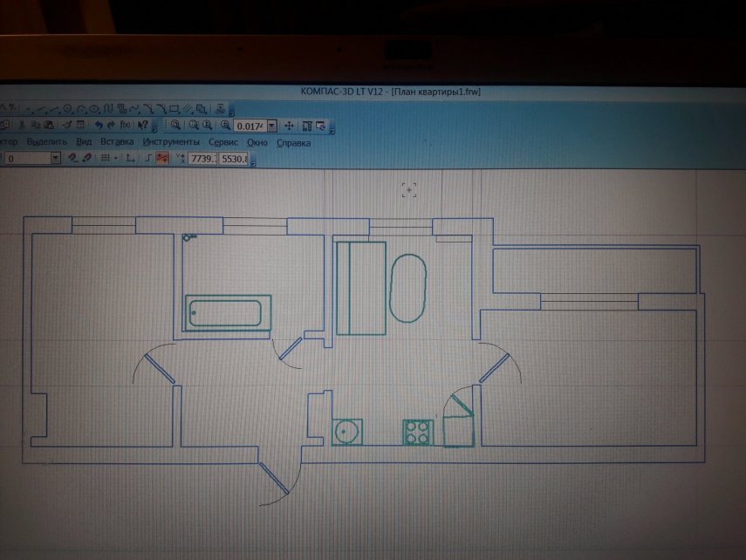Image resolution: width=746 pixels, height=560 pixels.
Task: Open the Вставка menu
Action: 117,141
